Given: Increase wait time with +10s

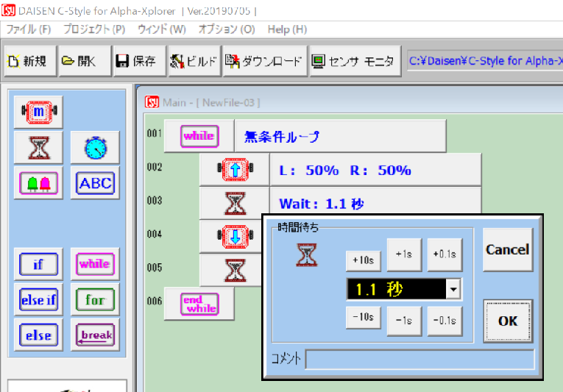Looking at the screenshot, I should (x=364, y=260).
